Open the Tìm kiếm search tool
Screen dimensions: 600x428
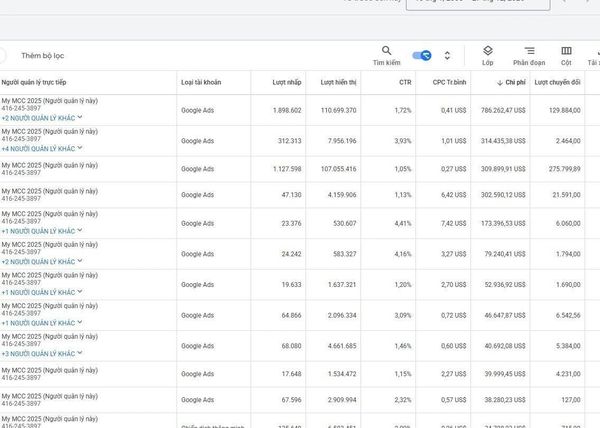pyautogui.click(x=387, y=54)
